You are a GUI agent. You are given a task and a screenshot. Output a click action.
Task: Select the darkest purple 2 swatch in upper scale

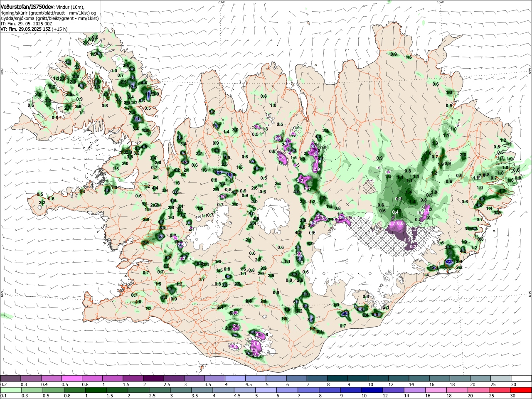[153, 379]
